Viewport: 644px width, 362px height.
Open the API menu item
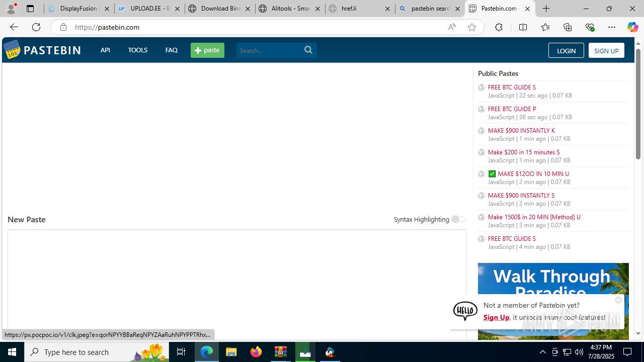click(x=105, y=50)
